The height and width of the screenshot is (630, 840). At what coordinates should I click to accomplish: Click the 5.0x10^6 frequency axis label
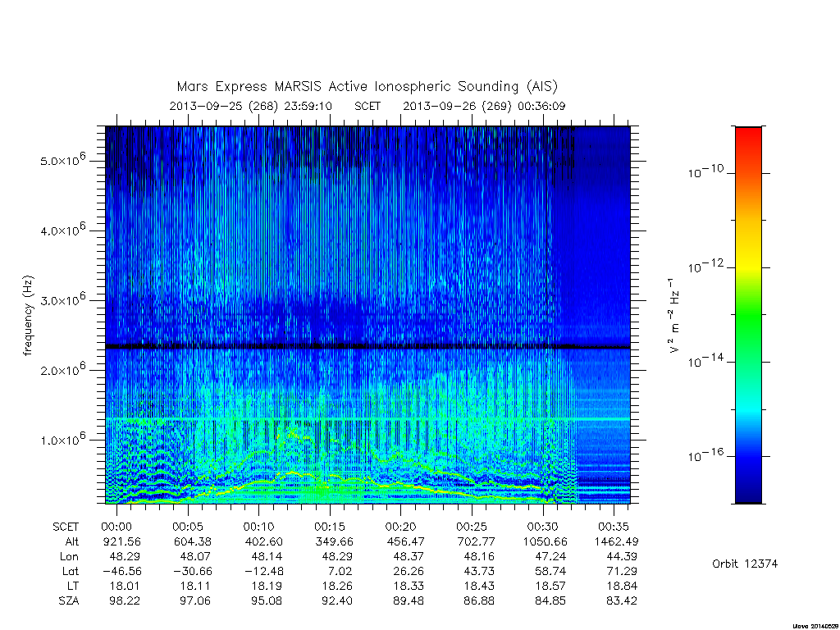point(62,160)
